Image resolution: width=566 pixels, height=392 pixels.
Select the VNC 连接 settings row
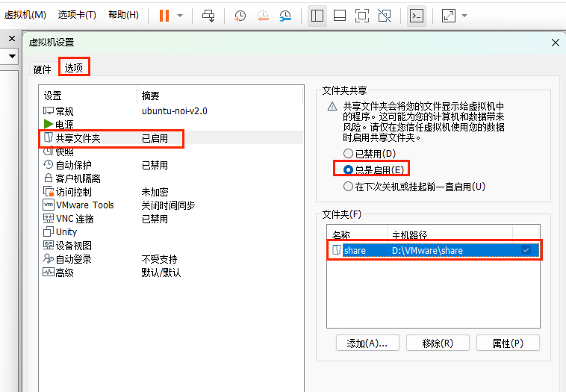point(170,219)
